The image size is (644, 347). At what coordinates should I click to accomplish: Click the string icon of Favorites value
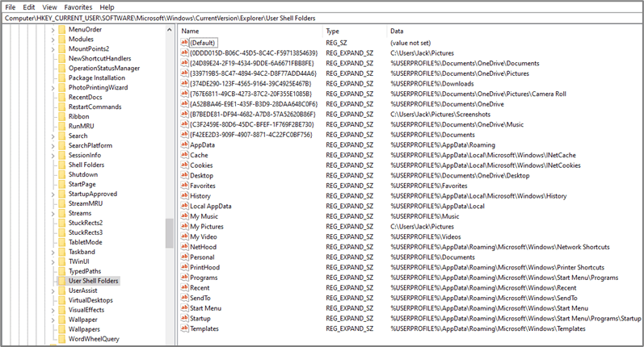pos(184,186)
